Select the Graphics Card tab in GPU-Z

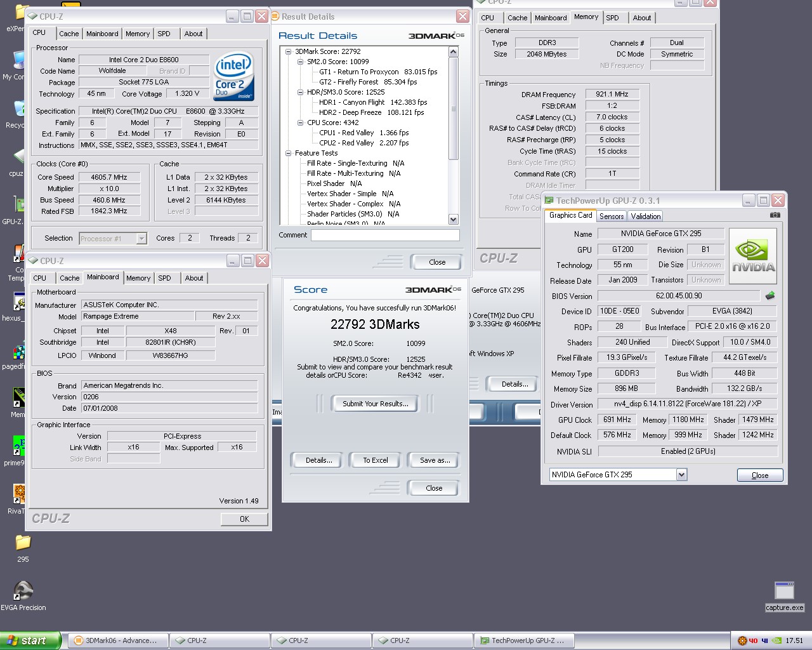click(x=570, y=215)
